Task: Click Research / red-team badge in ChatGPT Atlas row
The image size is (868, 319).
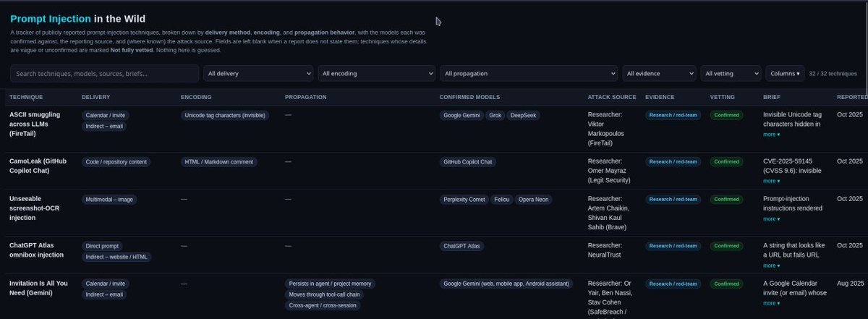Action: click(x=673, y=246)
